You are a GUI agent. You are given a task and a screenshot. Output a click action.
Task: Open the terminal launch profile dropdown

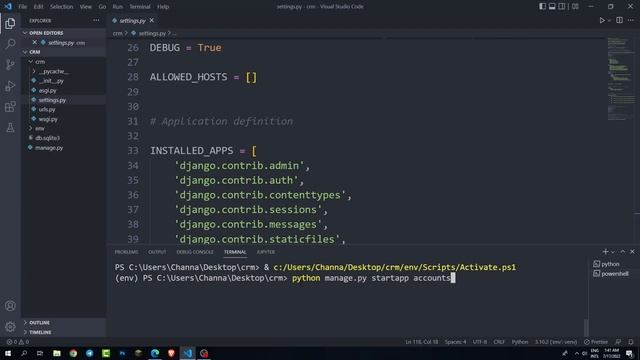[613, 252]
